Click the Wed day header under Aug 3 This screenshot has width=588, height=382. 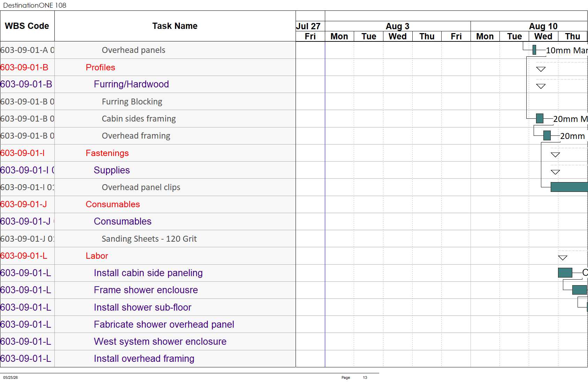click(x=398, y=36)
